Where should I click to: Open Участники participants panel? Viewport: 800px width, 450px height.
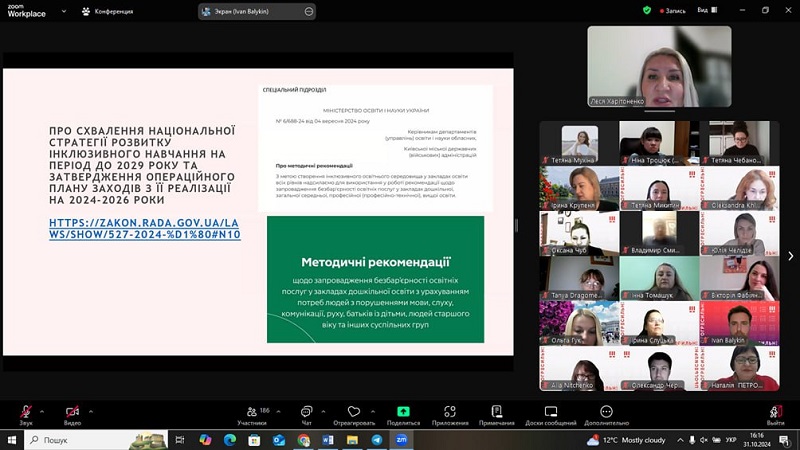pos(252,415)
